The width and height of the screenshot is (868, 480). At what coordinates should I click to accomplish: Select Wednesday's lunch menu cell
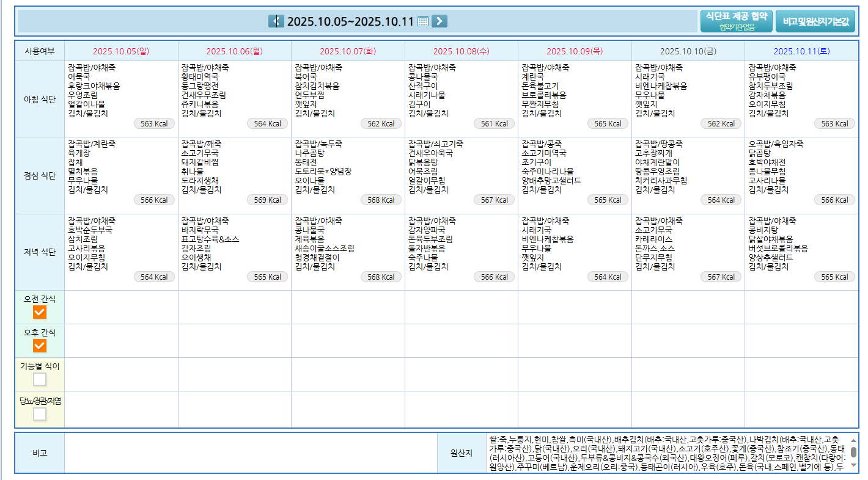[461, 175]
